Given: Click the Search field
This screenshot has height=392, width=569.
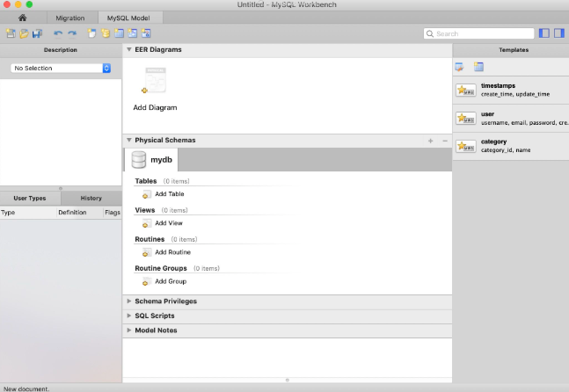Looking at the screenshot, I should [x=478, y=33].
